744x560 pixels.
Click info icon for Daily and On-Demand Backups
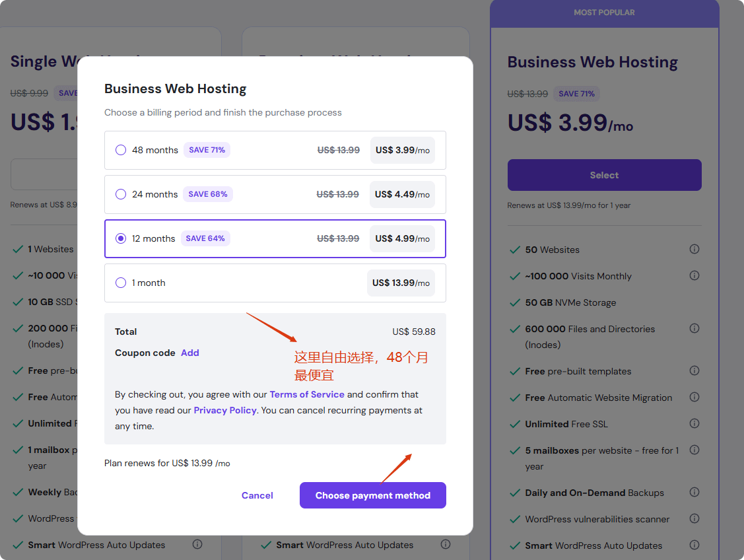tap(694, 492)
